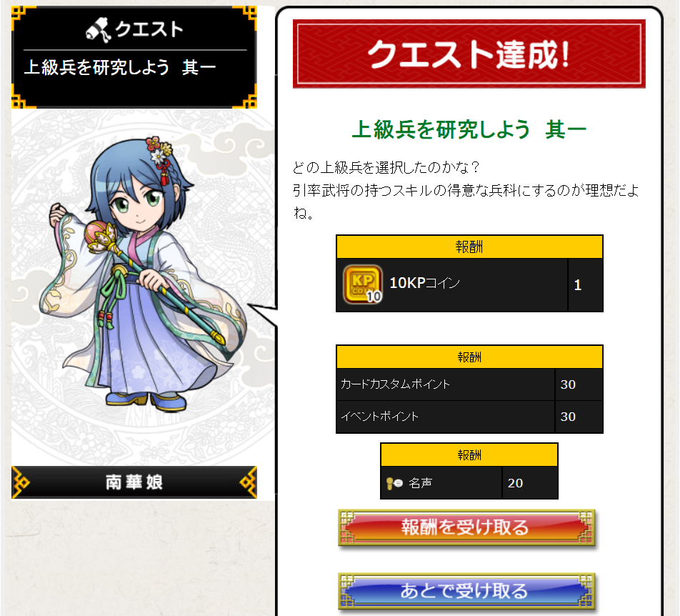Click the クエスト達成! red banner

(469, 54)
